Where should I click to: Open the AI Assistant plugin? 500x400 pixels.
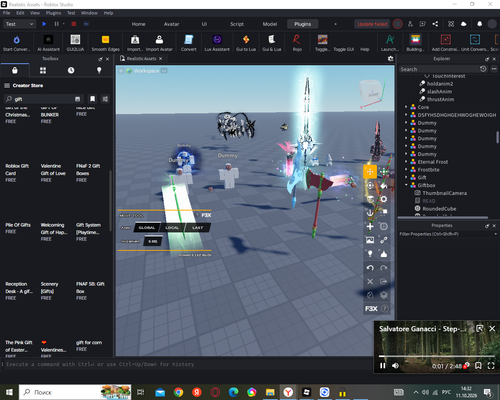(x=48, y=43)
